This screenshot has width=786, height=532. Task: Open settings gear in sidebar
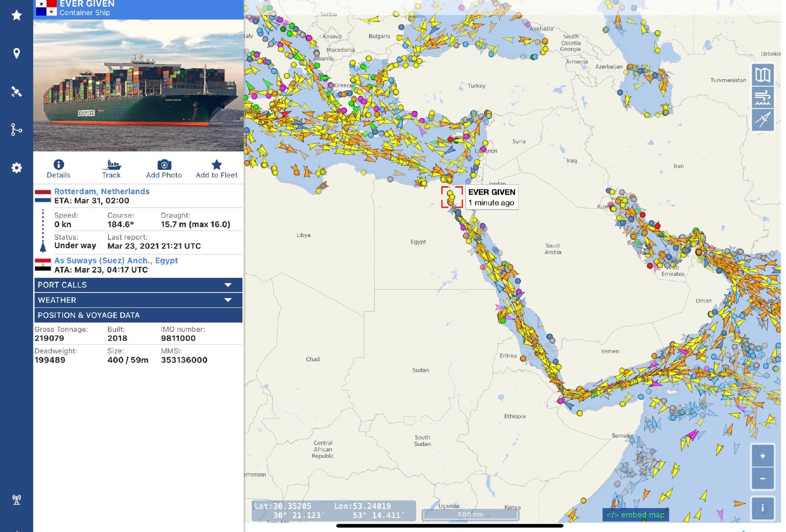tap(17, 168)
